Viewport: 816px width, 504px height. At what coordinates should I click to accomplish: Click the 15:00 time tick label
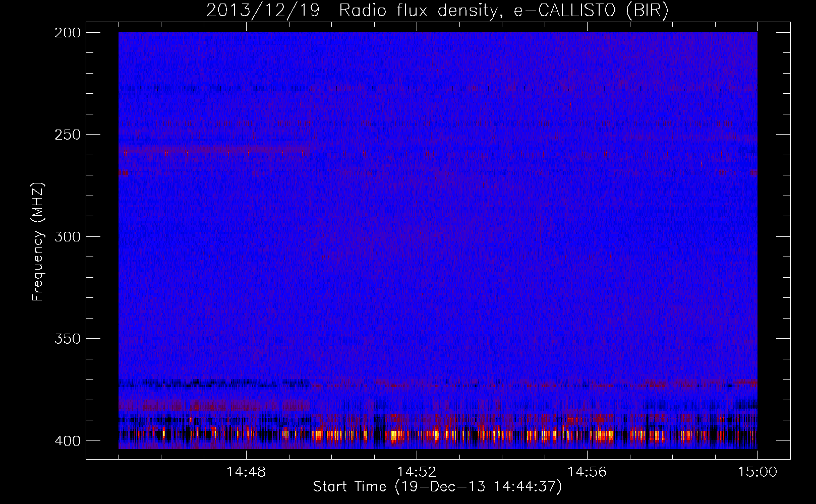tap(757, 472)
